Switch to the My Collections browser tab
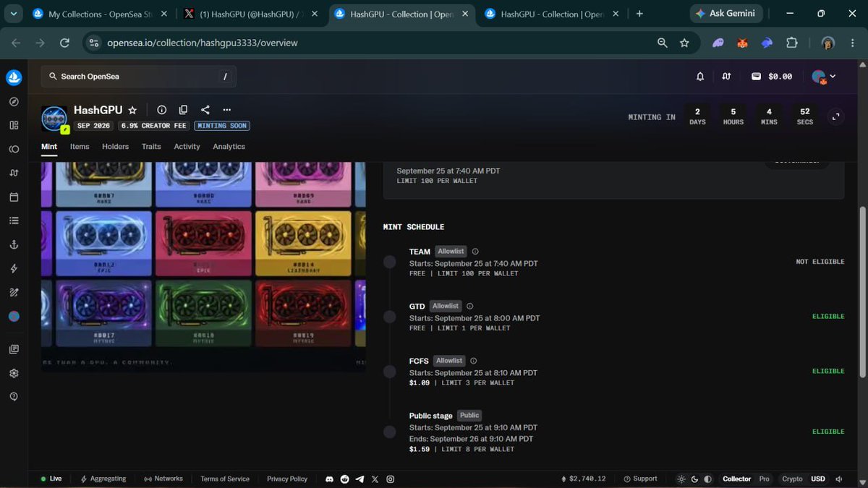 pyautogui.click(x=101, y=14)
